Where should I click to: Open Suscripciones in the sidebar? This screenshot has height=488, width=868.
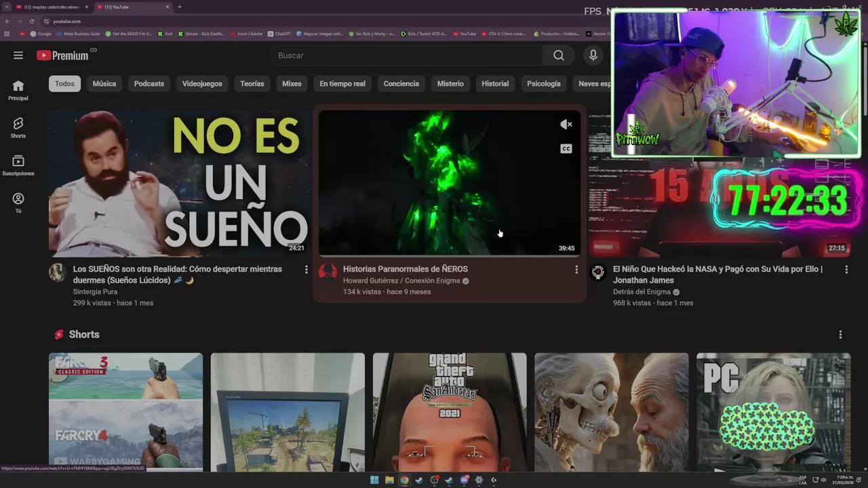(x=18, y=165)
